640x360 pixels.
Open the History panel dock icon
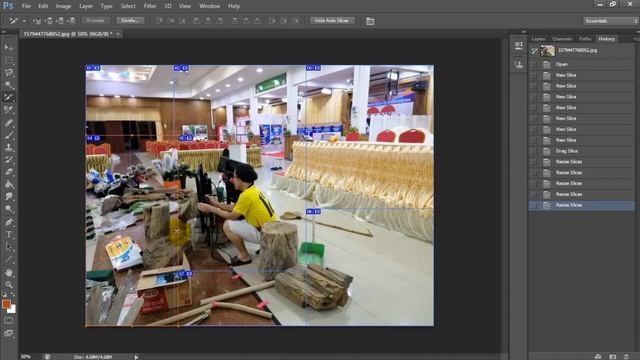coord(519,46)
